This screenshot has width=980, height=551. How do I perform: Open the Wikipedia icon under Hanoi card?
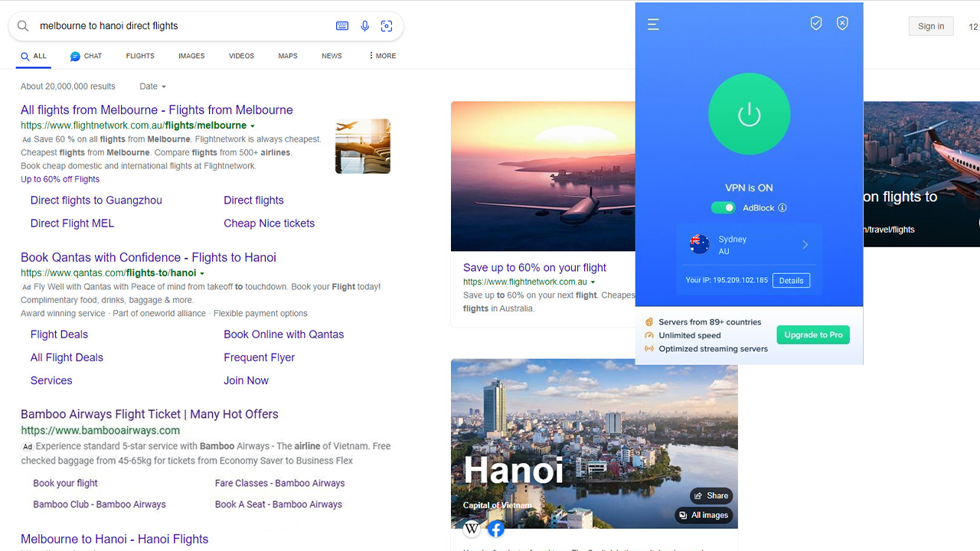pos(472,528)
